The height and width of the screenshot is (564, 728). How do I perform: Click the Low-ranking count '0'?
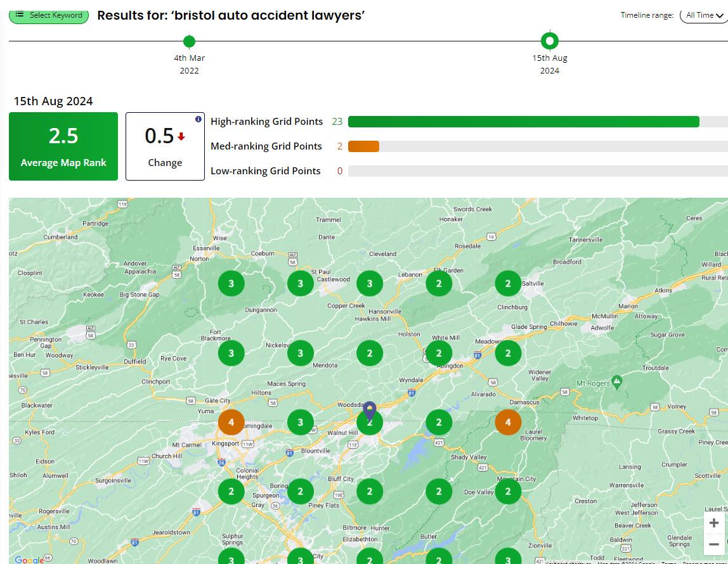(x=340, y=170)
